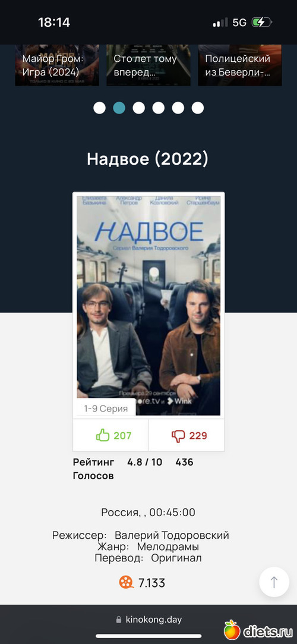The height and width of the screenshot is (644, 297).
Task: Tap the green thumbs-up like icon
Action: [x=103, y=435]
